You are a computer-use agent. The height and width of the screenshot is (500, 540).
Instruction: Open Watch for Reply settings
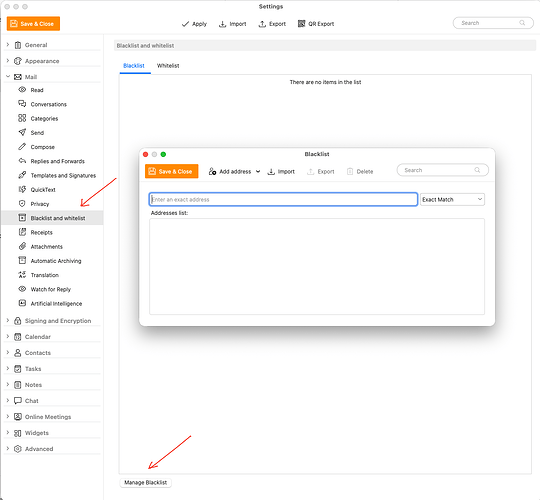tap(50, 289)
